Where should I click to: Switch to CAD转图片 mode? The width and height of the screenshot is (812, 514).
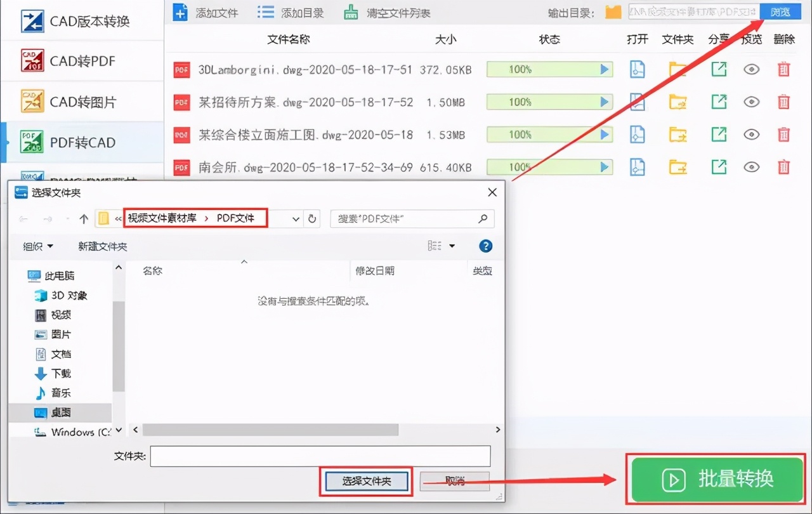coord(82,102)
